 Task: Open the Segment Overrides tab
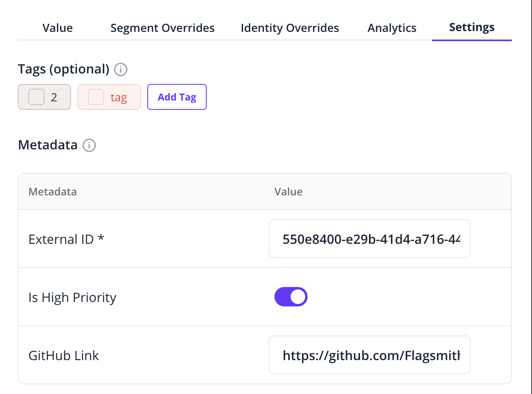click(x=162, y=28)
